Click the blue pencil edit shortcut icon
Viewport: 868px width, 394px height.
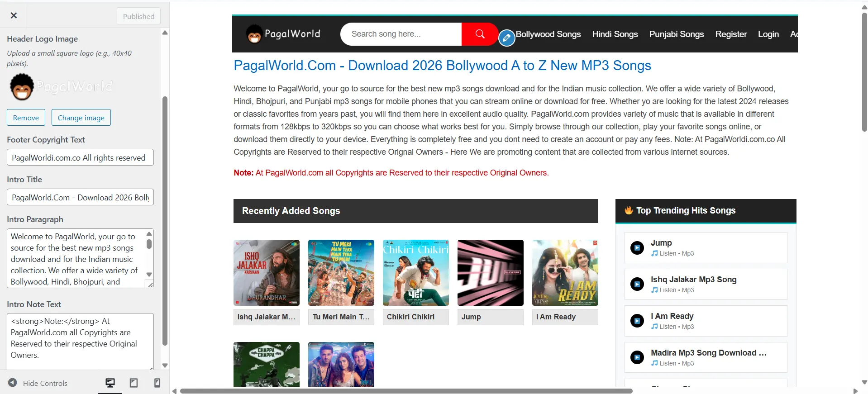507,38
